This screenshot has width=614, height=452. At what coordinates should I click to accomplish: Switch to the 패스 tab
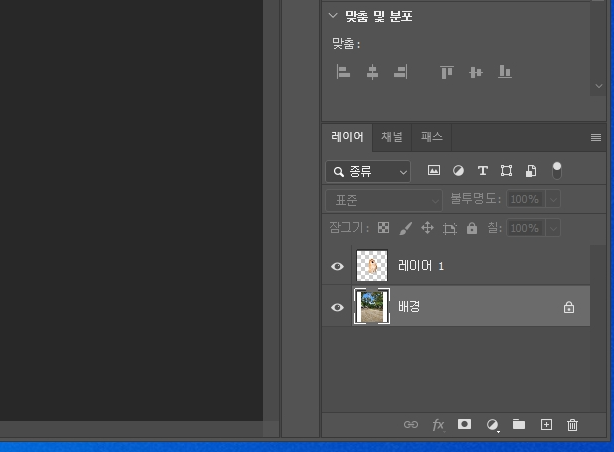(x=432, y=137)
